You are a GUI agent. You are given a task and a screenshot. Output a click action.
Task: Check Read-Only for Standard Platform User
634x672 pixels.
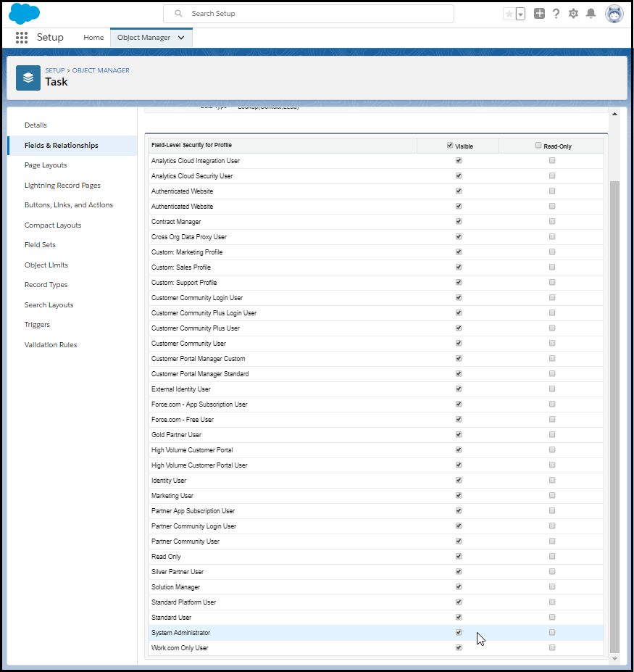[x=552, y=602]
